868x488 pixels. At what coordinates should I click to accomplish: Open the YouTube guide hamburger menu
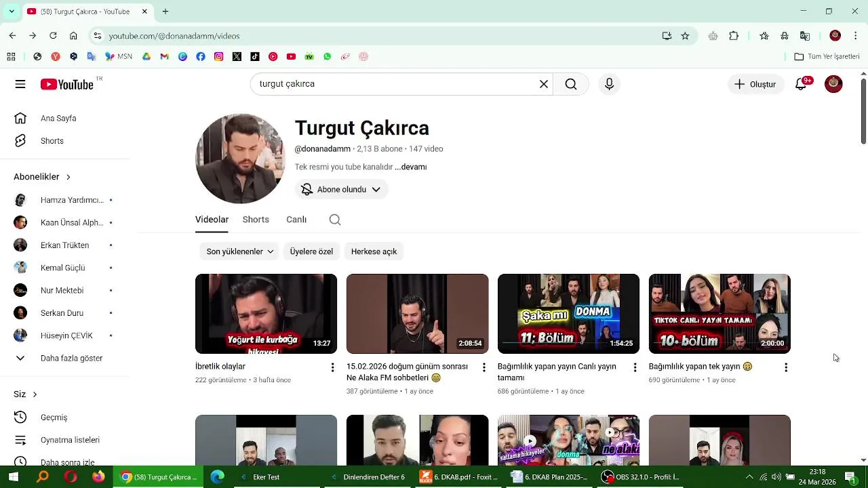tap(20, 84)
